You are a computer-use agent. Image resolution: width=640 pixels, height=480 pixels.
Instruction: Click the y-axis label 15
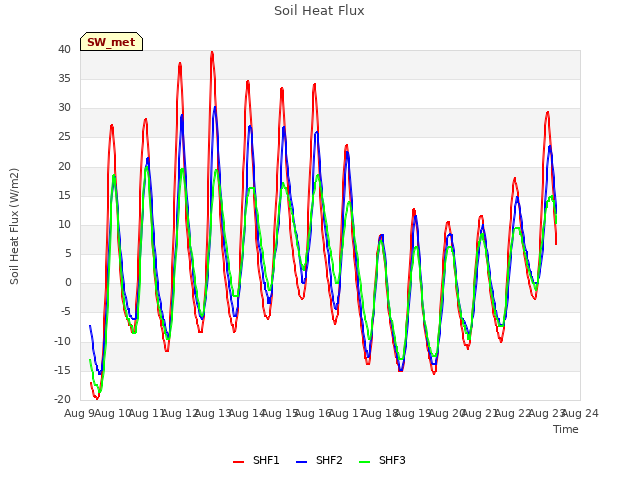coord(64,196)
